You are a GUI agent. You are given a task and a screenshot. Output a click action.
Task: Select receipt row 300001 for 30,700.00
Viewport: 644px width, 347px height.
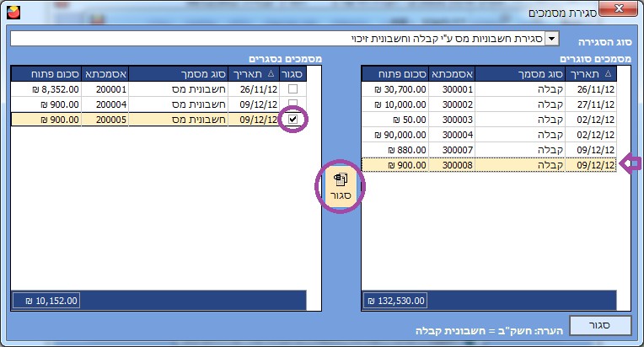[489, 89]
